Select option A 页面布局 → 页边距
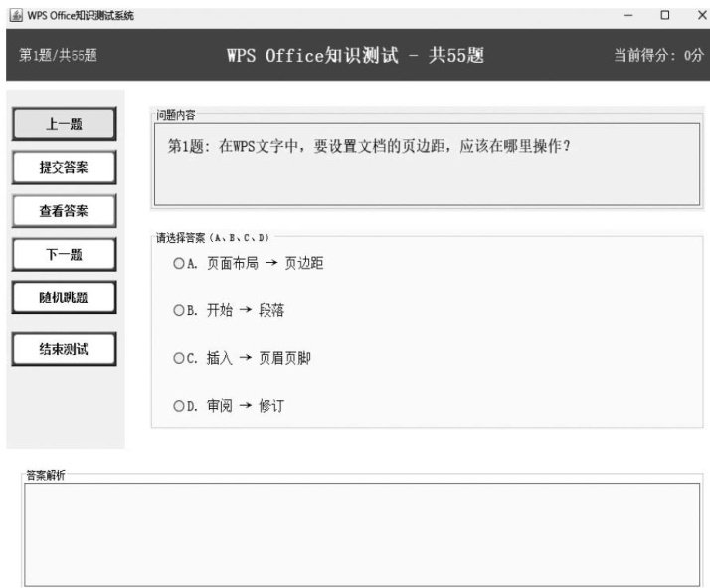Screen dimensions: 710x588 pyautogui.click(x=180, y=264)
